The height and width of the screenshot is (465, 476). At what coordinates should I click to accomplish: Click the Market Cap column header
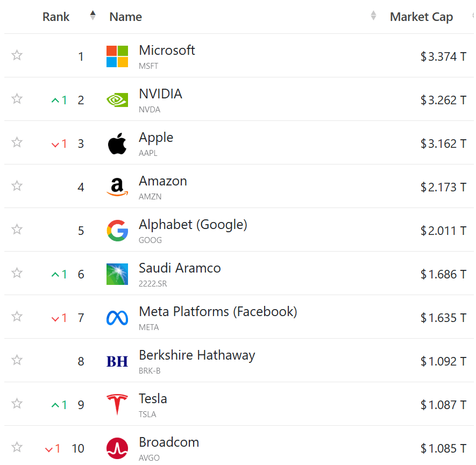click(421, 17)
